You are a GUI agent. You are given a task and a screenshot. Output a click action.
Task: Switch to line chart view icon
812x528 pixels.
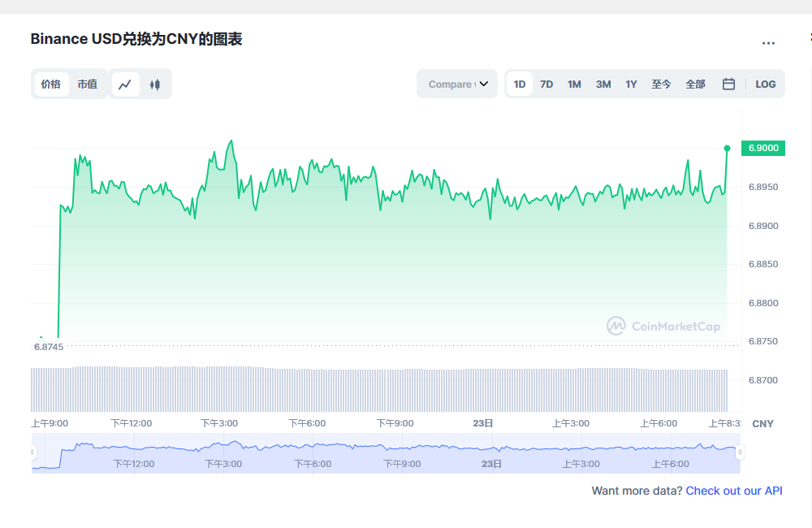pyautogui.click(x=125, y=84)
